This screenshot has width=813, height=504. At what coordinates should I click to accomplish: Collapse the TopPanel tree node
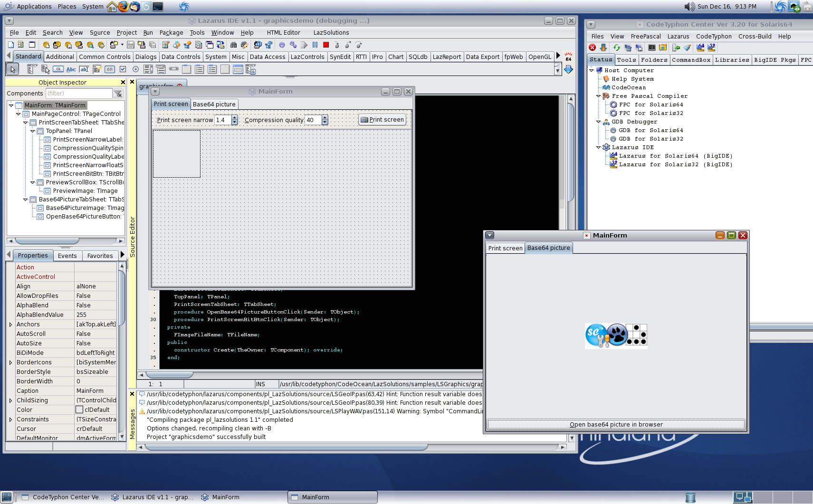pyautogui.click(x=32, y=131)
